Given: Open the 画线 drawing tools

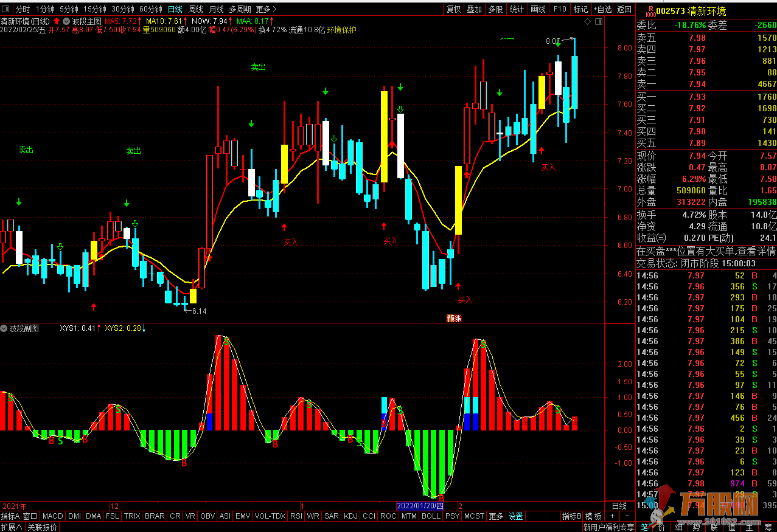Looking at the screenshot, I should tap(538, 9).
